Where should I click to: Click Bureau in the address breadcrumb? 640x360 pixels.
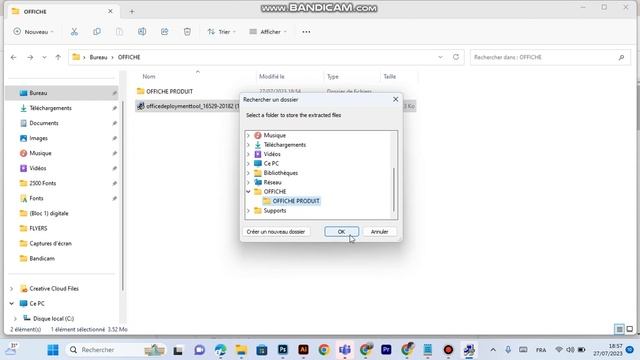point(98,58)
